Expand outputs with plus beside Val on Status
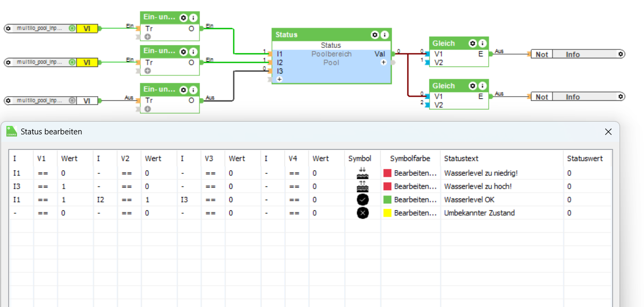This screenshot has width=644, height=307. coord(383,63)
